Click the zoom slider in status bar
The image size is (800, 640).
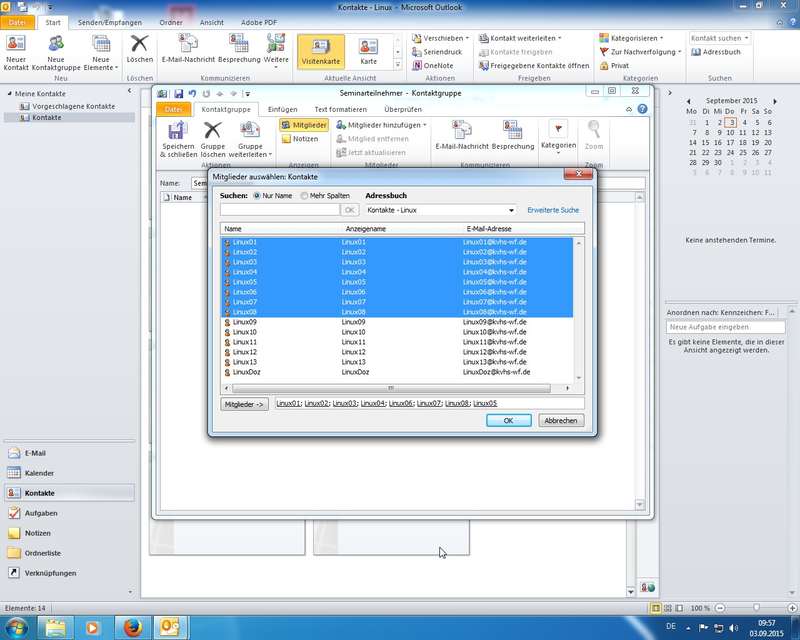756,608
